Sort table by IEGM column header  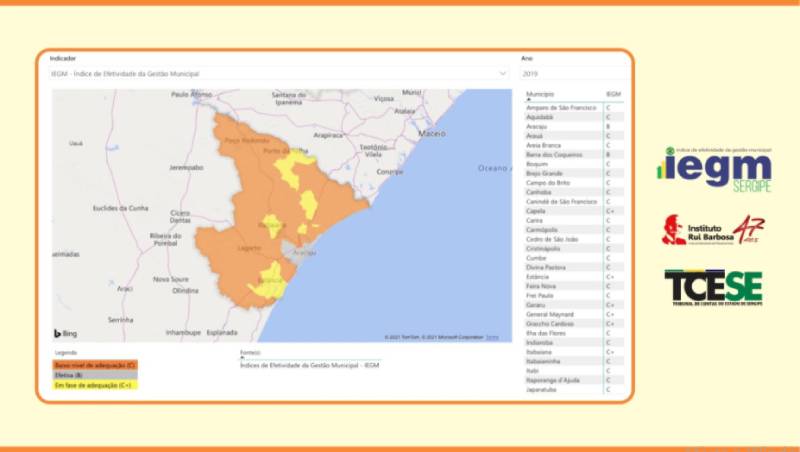click(612, 94)
